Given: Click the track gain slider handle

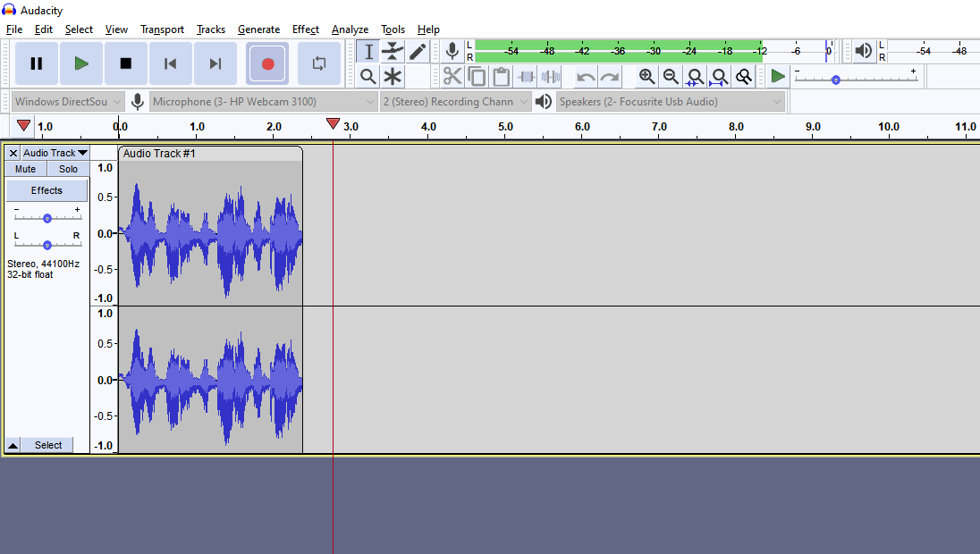Looking at the screenshot, I should (46, 218).
